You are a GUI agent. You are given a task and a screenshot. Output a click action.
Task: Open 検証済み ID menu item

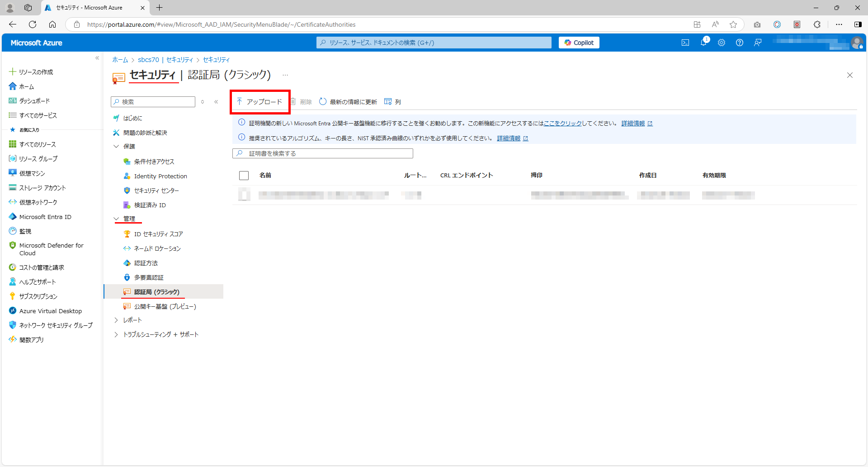pyautogui.click(x=150, y=205)
